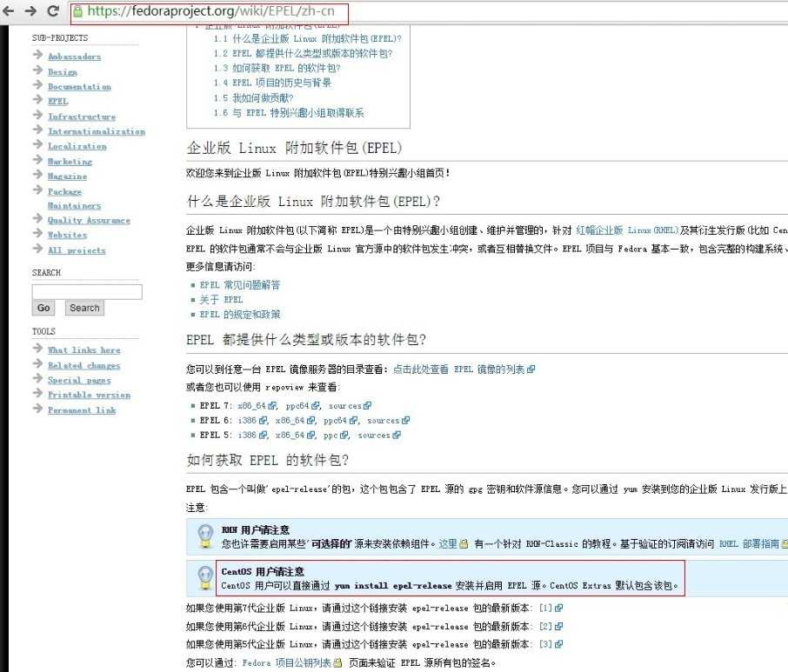This screenshot has height=672, width=788.
Task: Open the 关于 EPEL link
Action: tap(221, 299)
